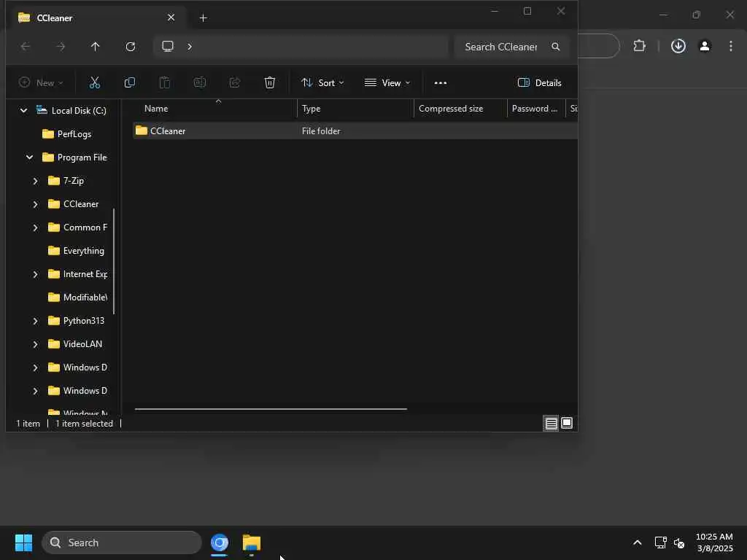The image size is (747, 560).
Task: Click the Rename icon in toolbar
Action: coord(200,82)
